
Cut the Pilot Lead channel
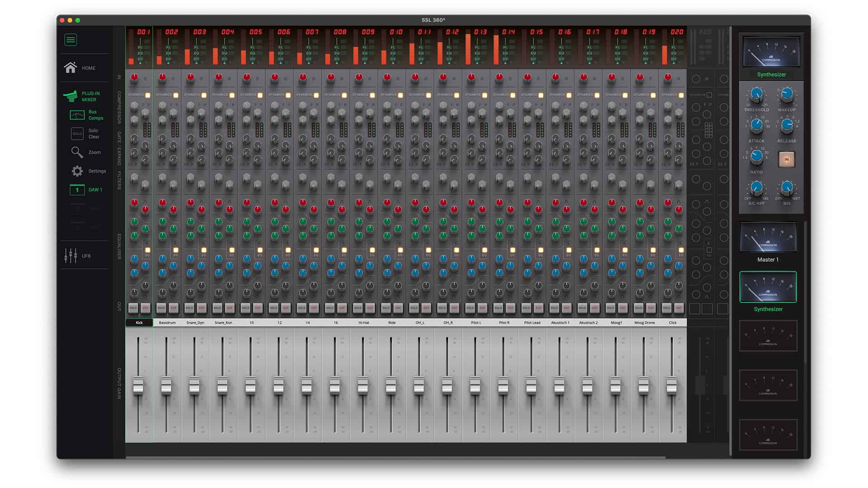(x=538, y=308)
